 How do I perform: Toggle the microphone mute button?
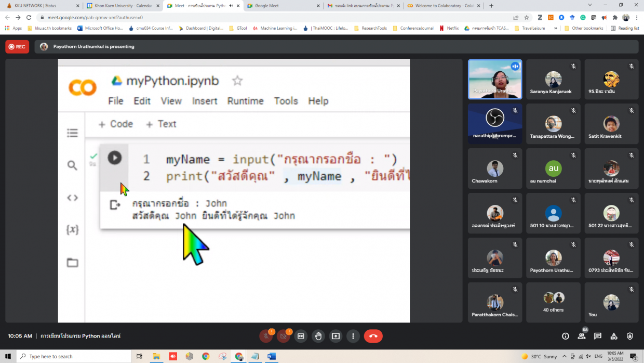point(266,336)
